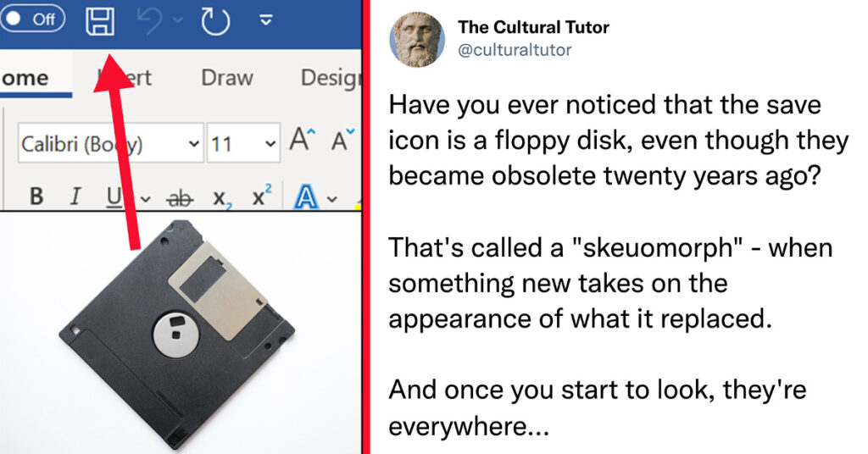
Task: Toggle Bold formatting button
Action: [36, 196]
